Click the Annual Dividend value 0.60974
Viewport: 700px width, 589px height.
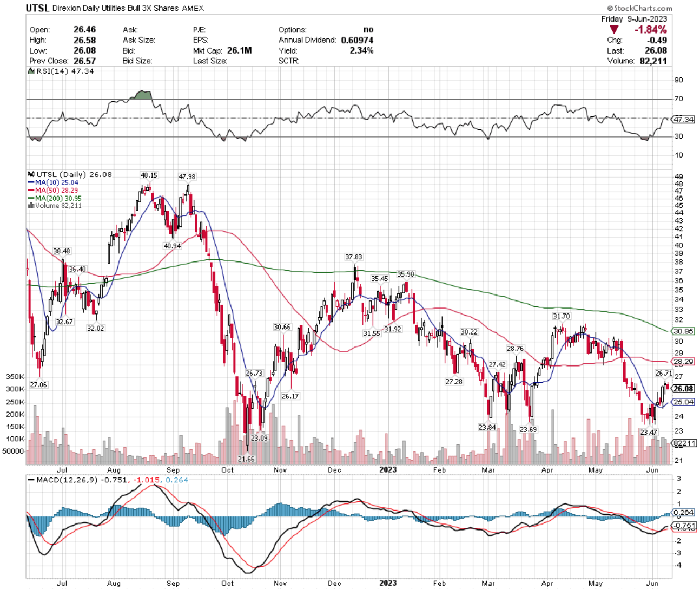pos(357,40)
